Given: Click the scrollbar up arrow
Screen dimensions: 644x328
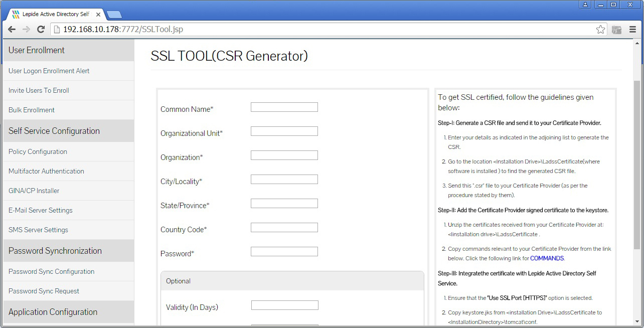Looking at the screenshot, I should pyautogui.click(x=637, y=42).
